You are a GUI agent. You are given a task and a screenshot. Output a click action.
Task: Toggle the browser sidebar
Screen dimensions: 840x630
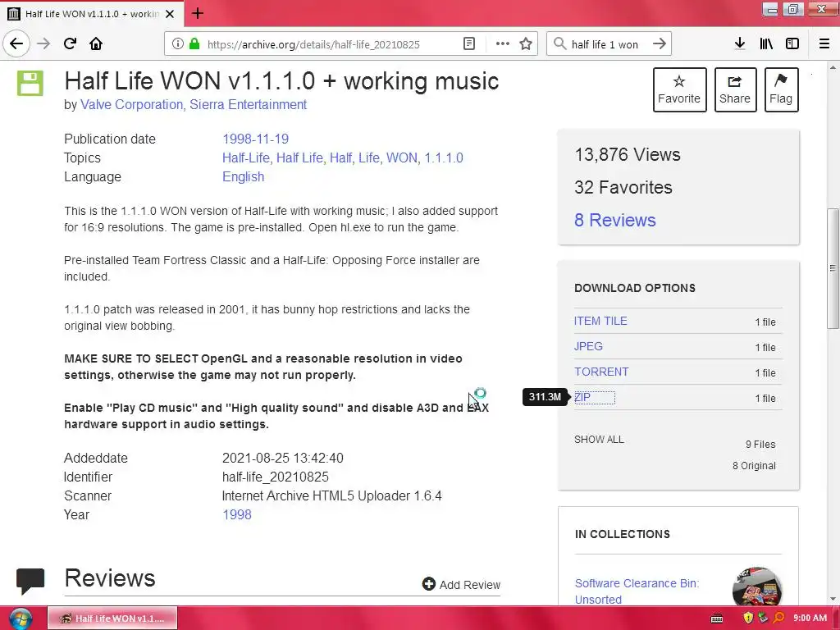(792, 43)
